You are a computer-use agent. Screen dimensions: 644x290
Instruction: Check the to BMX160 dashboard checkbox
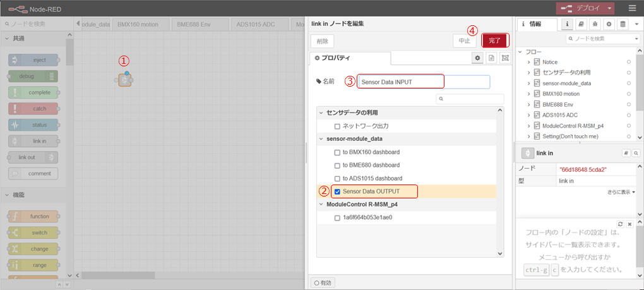coord(338,152)
